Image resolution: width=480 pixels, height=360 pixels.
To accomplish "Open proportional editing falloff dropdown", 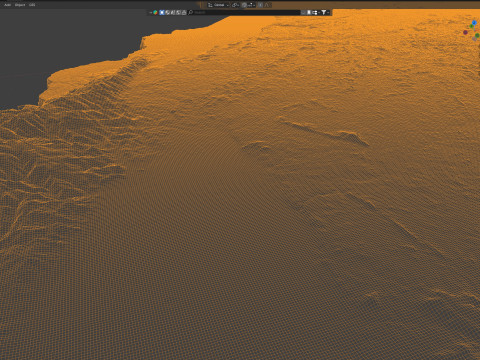I will click(x=268, y=5).
